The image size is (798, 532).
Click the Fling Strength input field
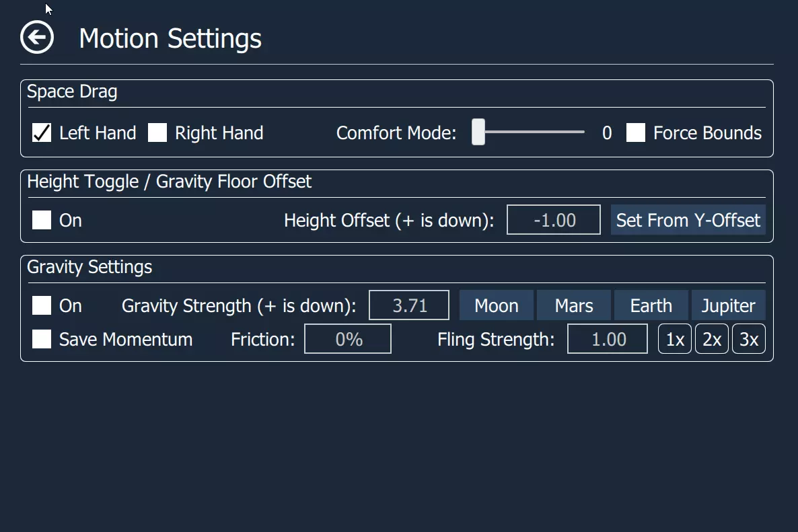[607, 339]
